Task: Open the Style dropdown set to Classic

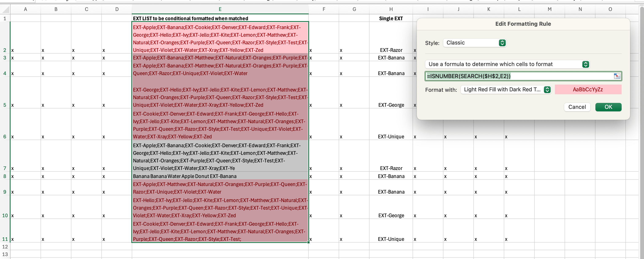Action: point(474,43)
